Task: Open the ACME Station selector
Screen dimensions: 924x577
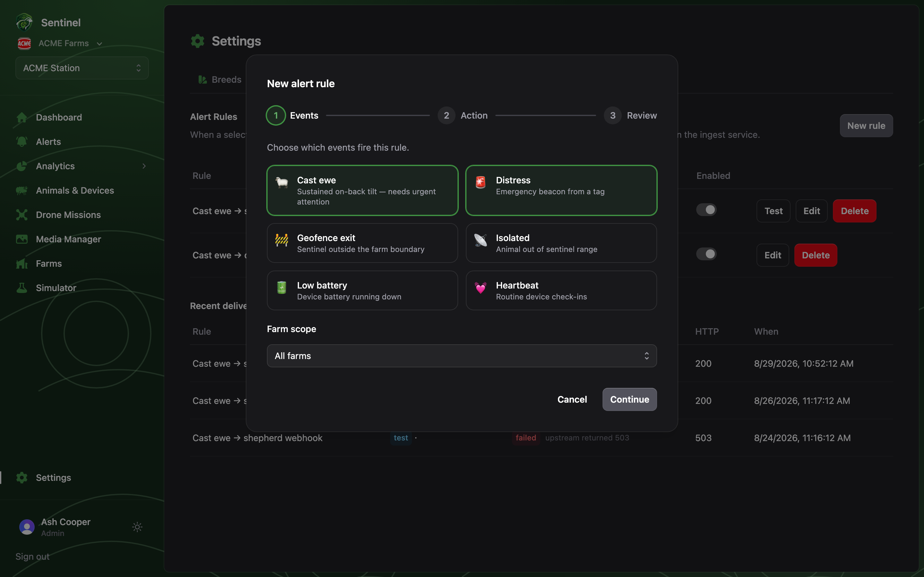Action: [82, 68]
